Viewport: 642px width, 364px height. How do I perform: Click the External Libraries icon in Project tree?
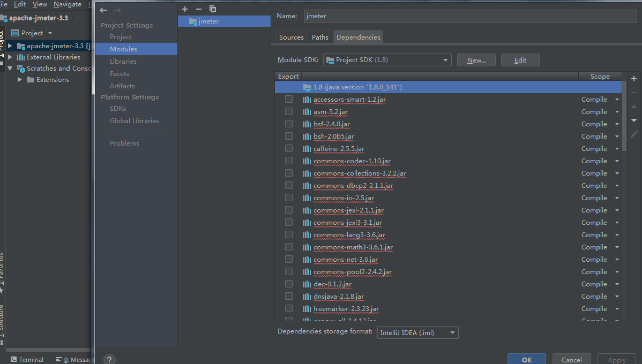click(x=21, y=57)
